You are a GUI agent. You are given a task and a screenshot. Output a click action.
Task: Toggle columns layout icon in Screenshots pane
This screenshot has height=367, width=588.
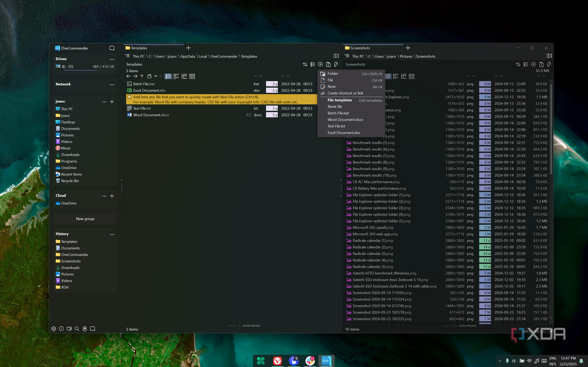(x=549, y=56)
